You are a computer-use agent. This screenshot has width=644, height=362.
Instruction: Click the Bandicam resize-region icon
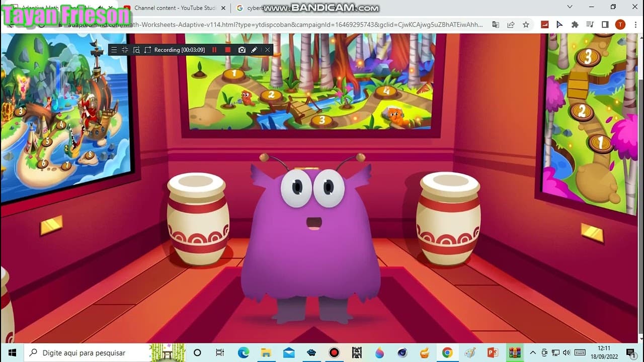pos(147,50)
